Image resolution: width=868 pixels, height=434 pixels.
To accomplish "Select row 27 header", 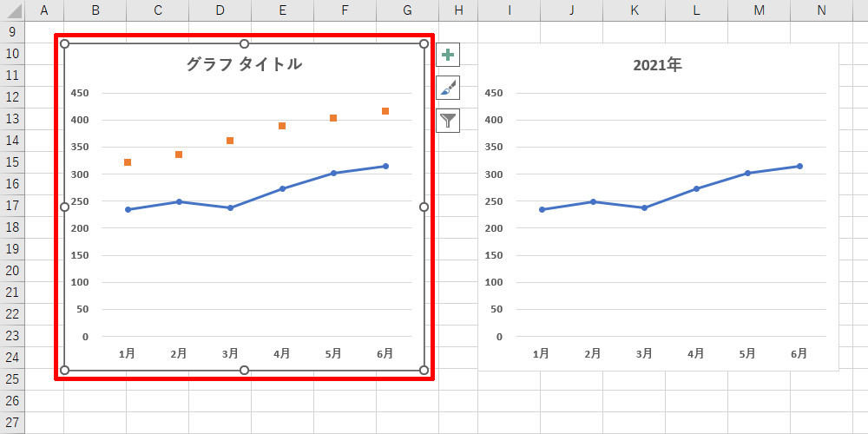I will [x=12, y=422].
